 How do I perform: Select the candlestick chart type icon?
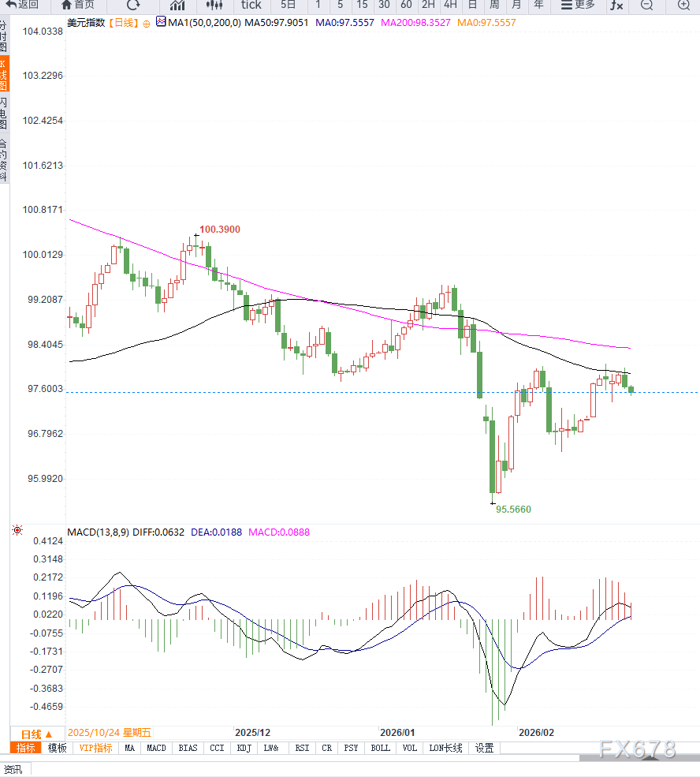coord(214,5)
